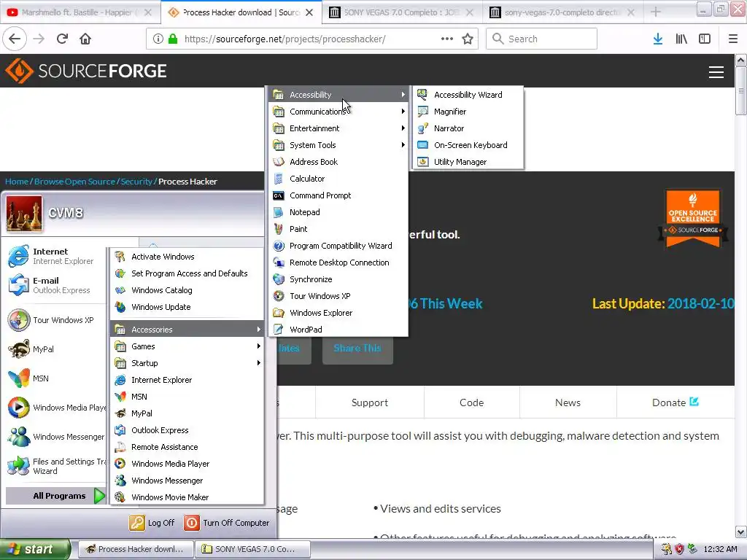The image size is (747, 560).
Task: Click the WordPad icon
Action: point(279,330)
